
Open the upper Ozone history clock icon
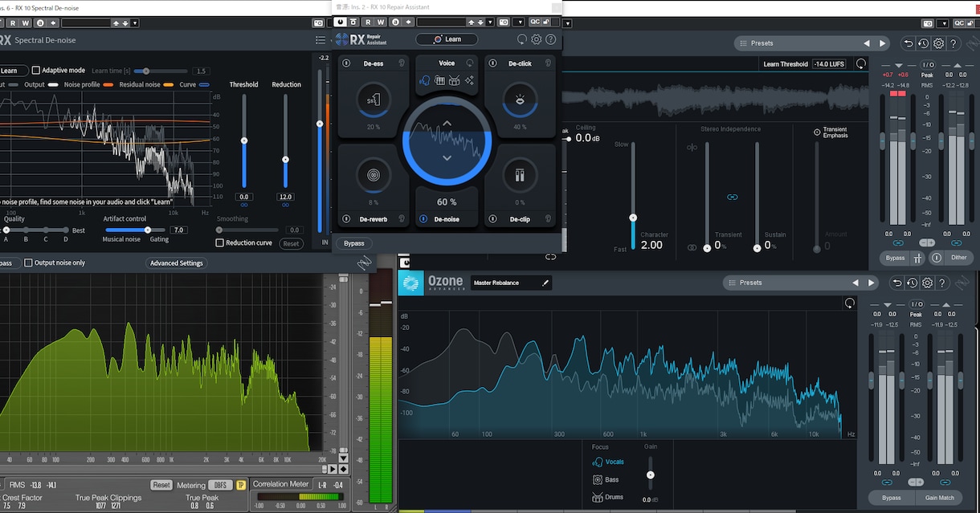[923, 43]
